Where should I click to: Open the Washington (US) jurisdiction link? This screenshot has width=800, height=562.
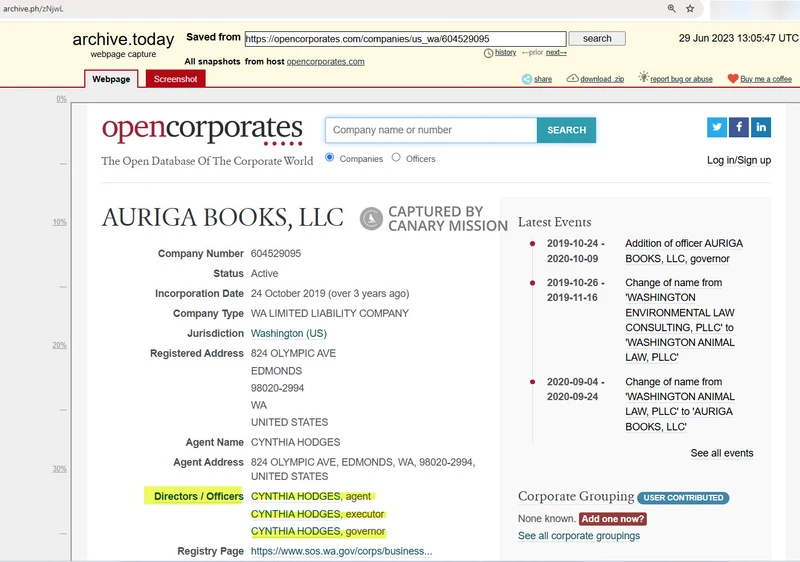289,333
